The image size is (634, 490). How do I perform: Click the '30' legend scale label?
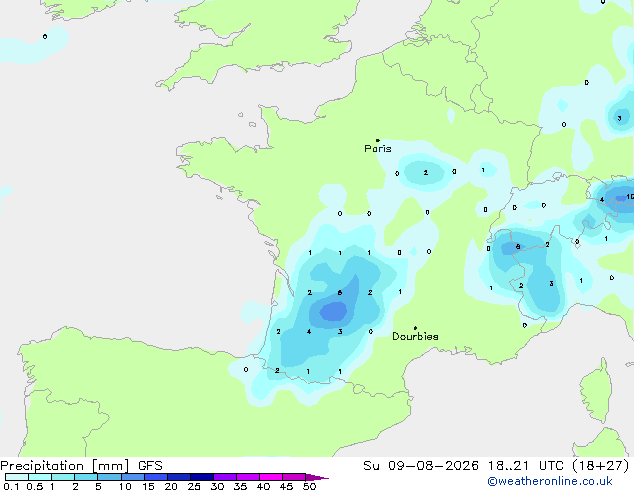(217, 486)
